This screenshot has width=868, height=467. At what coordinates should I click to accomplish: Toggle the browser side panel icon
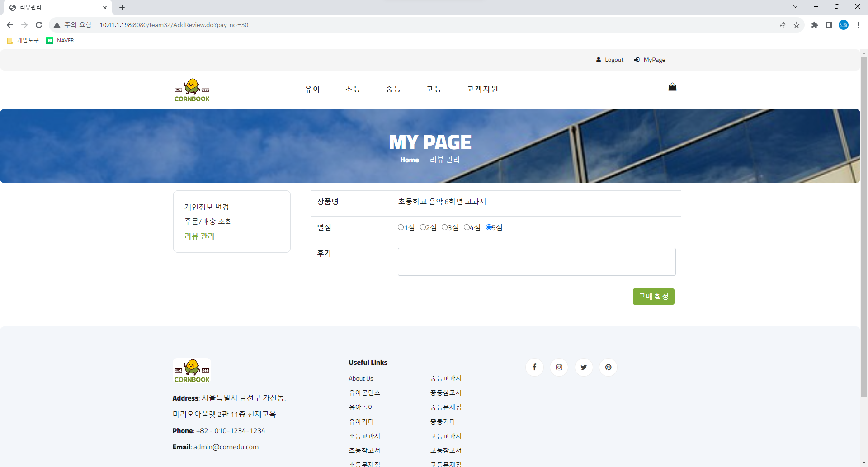click(829, 25)
